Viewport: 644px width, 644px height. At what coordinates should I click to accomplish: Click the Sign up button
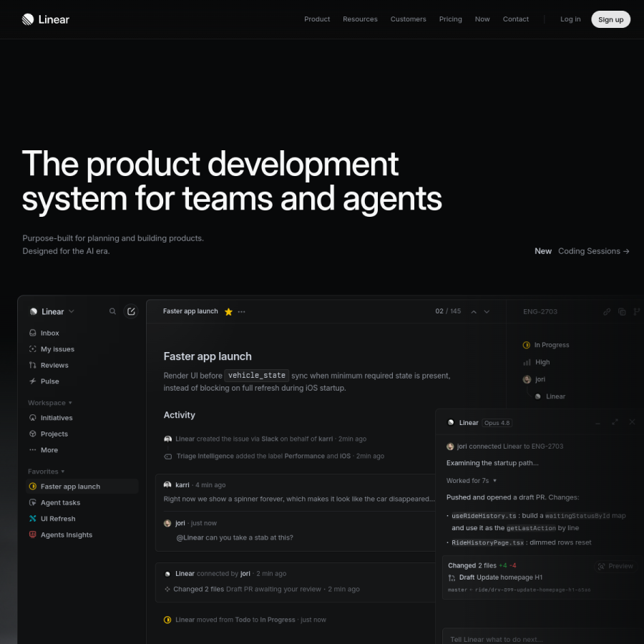coord(610,19)
